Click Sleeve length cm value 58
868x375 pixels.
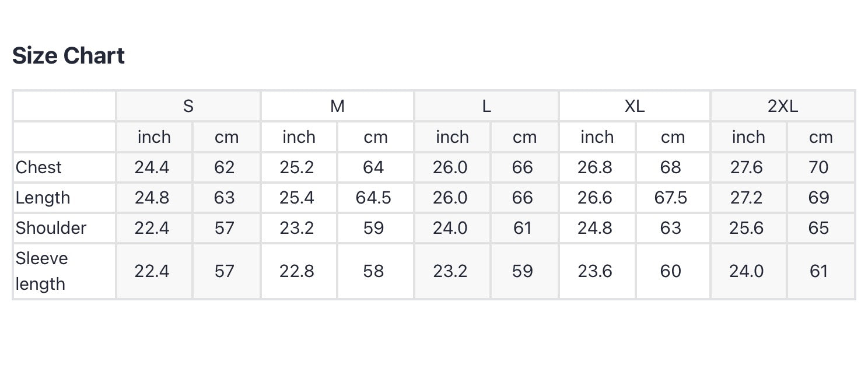(x=373, y=271)
